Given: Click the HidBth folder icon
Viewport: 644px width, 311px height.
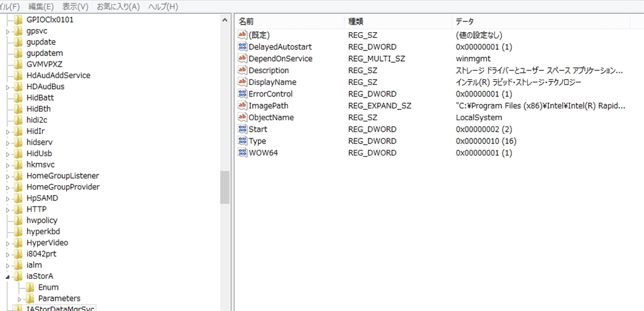Looking at the screenshot, I should [18, 109].
